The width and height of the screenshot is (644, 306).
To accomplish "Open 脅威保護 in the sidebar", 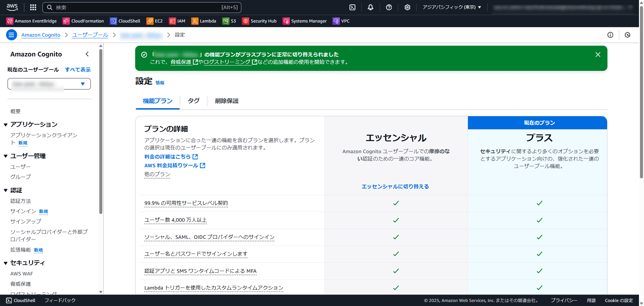I will [x=20, y=284].
